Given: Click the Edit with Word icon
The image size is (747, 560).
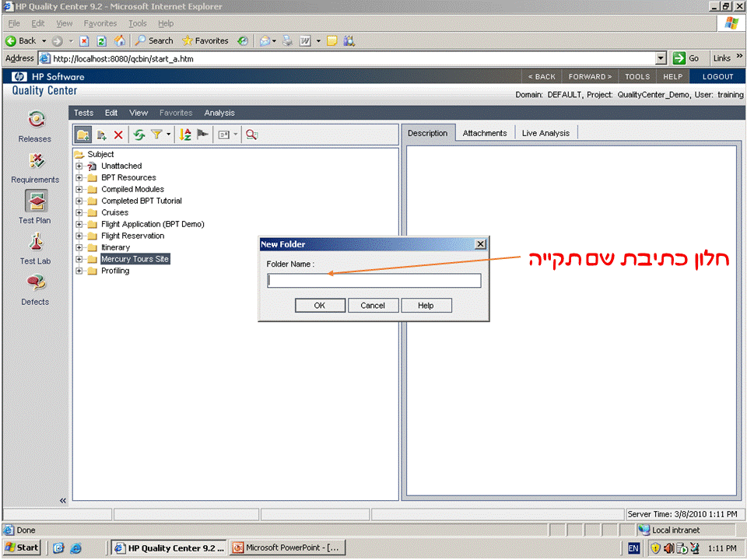Looking at the screenshot, I should [x=305, y=41].
